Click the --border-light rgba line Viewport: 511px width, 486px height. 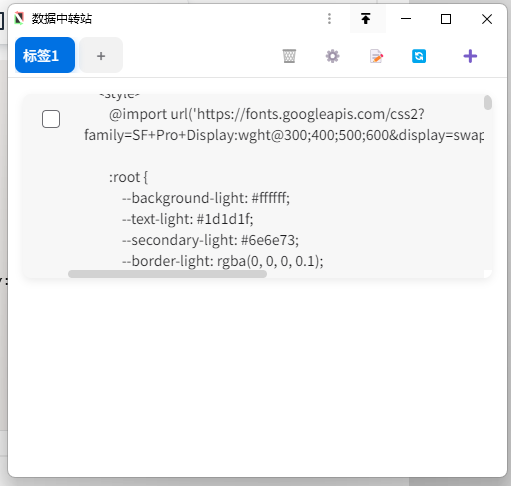click(223, 261)
